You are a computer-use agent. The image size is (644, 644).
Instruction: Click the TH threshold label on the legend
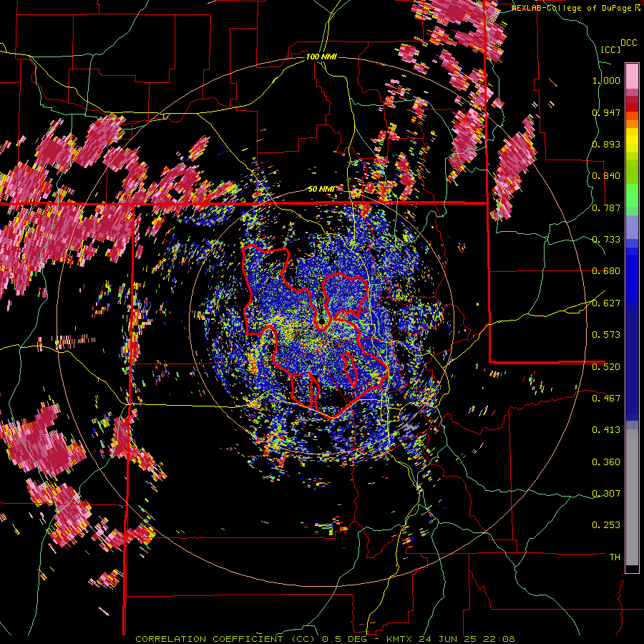[615, 557]
